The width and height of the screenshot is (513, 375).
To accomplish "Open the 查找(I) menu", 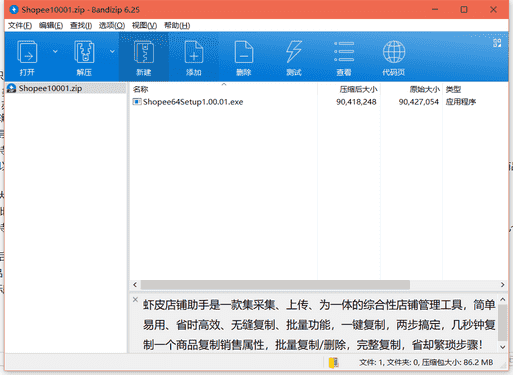I will pos(81,26).
